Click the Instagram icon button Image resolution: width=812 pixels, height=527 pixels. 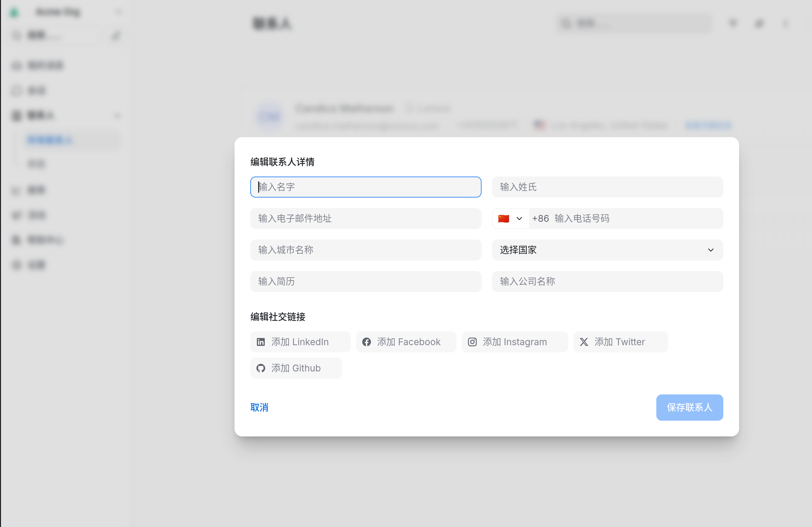coord(472,342)
